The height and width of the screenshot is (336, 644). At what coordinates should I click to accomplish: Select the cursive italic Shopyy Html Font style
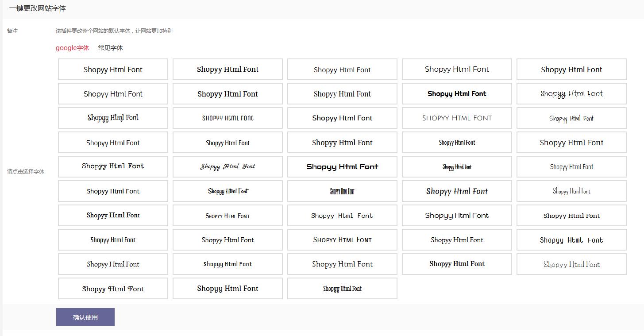coord(228,166)
